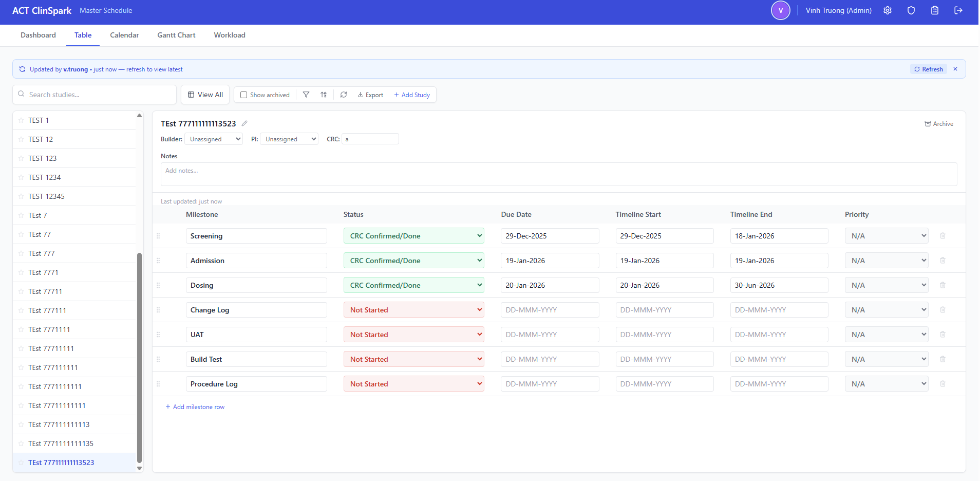Screen dimensions: 980x481
Task: Open the clipboard icon in header
Action: [935, 10]
